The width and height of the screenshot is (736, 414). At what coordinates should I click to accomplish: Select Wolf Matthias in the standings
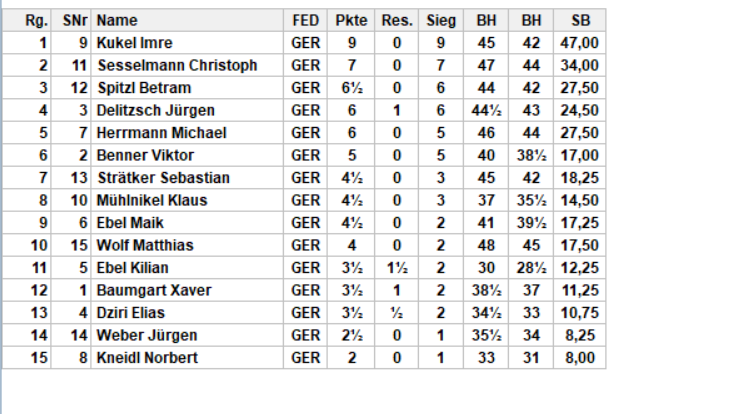pyautogui.click(x=145, y=245)
